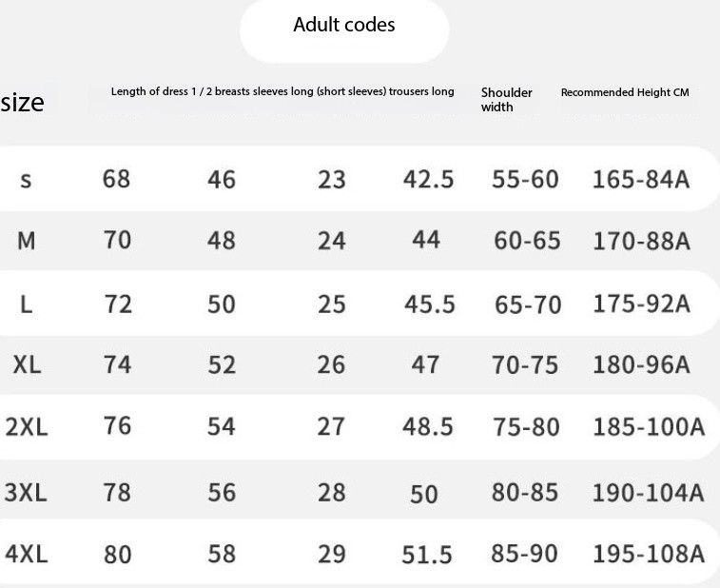This screenshot has width=720, height=588.
Task: Click the 175-92A height value
Action: [641, 304]
